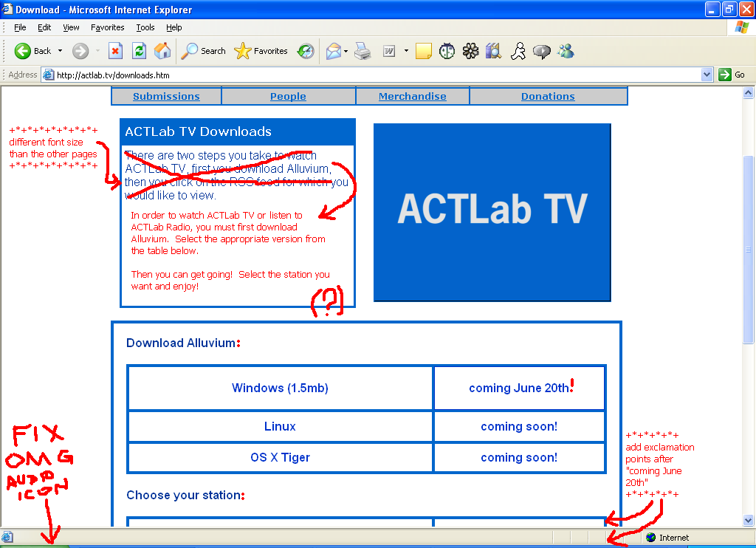
Task: Click the status bar page icon
Action: tap(7, 537)
